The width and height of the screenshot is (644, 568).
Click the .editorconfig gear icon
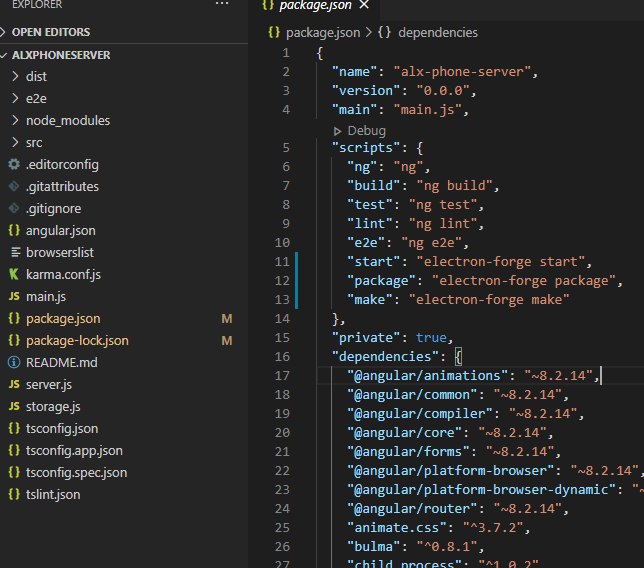coord(14,165)
